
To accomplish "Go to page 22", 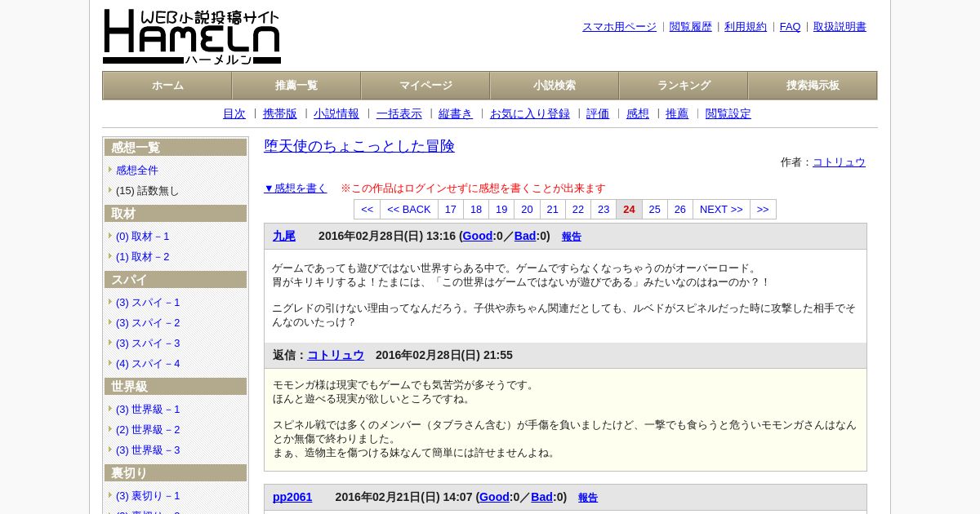I will [x=578, y=210].
